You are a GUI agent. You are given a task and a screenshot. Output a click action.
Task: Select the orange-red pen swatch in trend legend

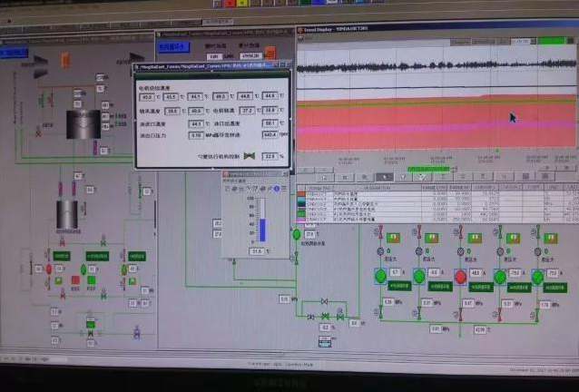301,194
